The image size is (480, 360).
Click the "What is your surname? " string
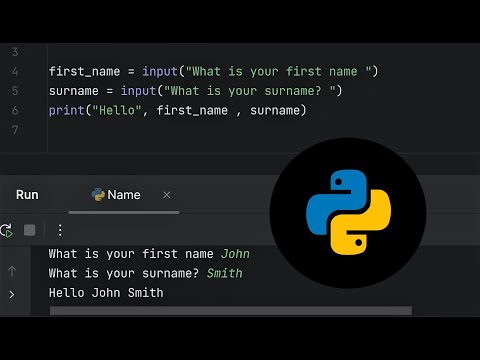coord(250,91)
